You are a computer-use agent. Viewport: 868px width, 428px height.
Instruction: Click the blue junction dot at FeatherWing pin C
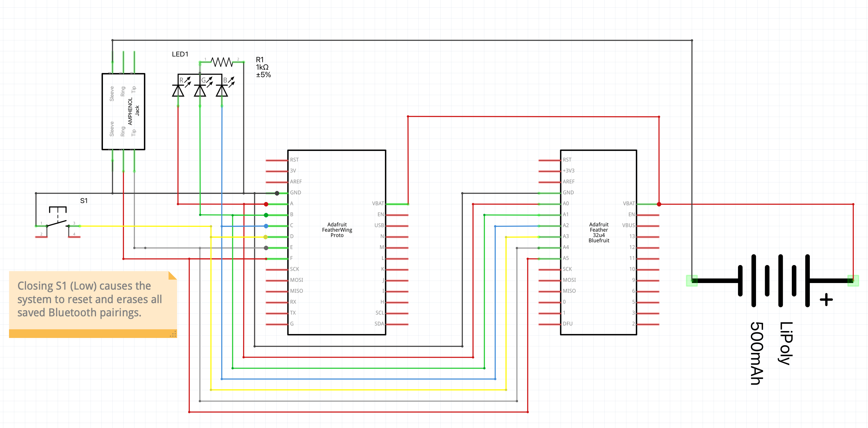266,226
